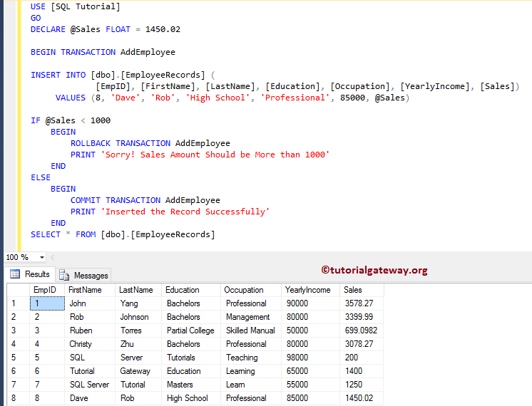532x406 pixels.
Task: Click the cell with Sales value 1450.02
Action: [362, 398]
